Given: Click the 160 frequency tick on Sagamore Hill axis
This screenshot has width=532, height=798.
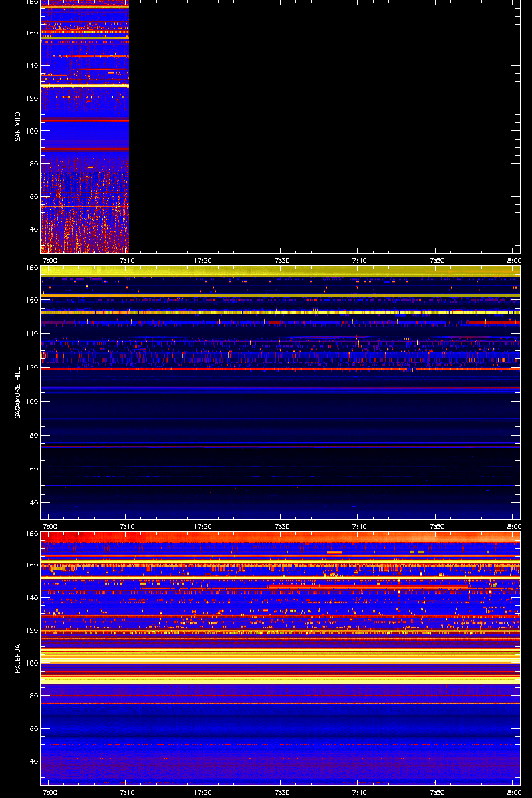Looking at the screenshot, I should pyautogui.click(x=31, y=299).
